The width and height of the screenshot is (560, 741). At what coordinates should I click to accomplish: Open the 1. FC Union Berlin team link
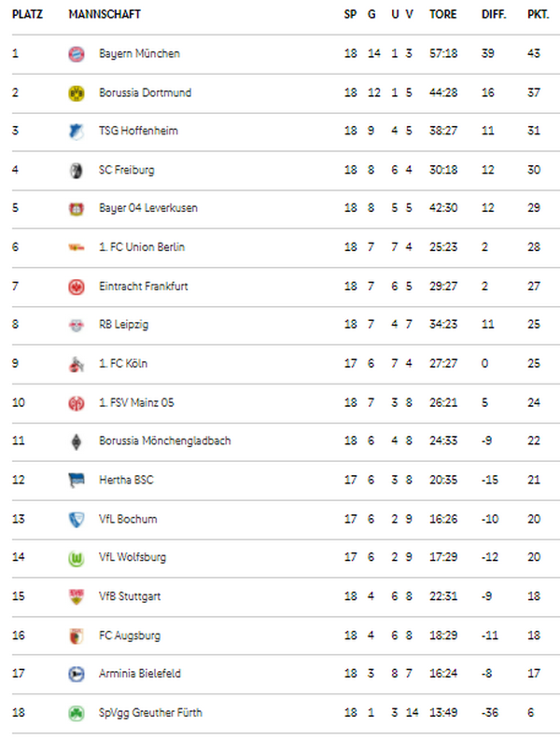coord(142,246)
